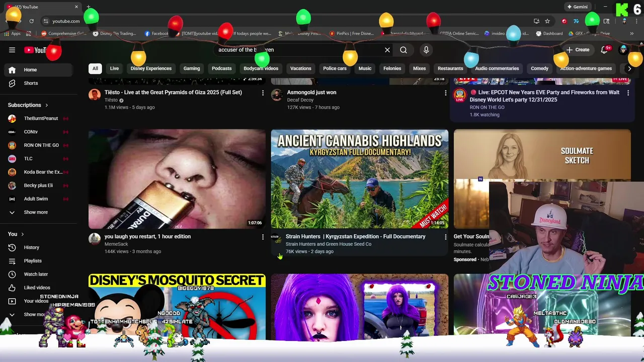Select the All filter chip

[95, 68]
